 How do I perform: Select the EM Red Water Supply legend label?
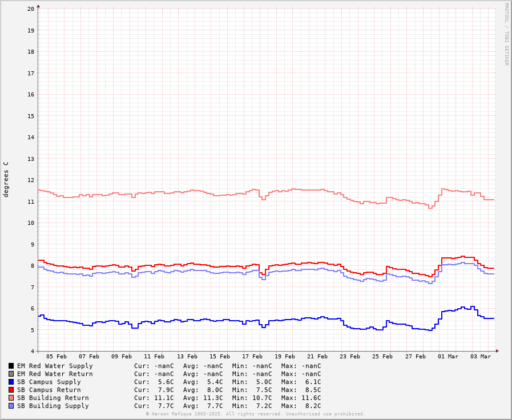point(54,366)
